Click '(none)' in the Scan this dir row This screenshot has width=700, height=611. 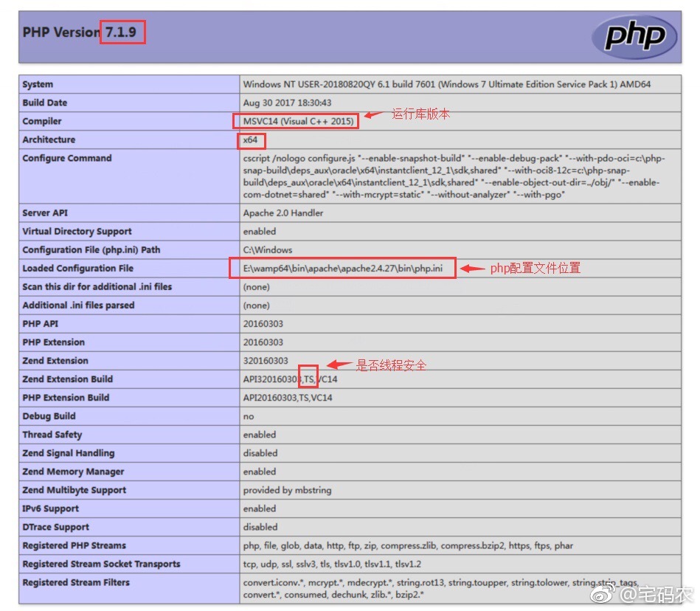point(256,287)
